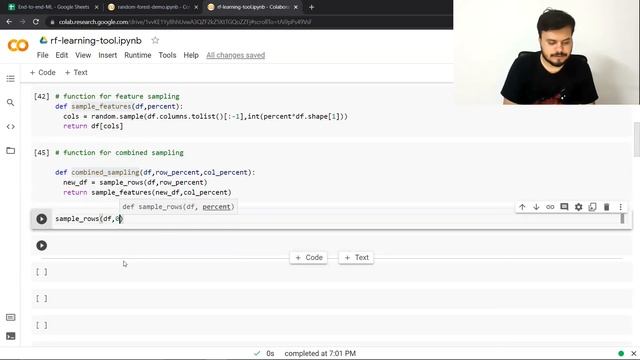Click 'new_df = sample_rows(df,row_percent)' line
Image resolution: width=640 pixels, height=360 pixels.
pos(135,182)
